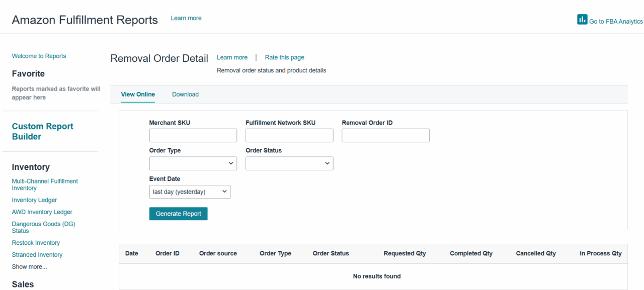This screenshot has width=644, height=290.
Task: Open the Event Date dropdown
Action: [190, 191]
